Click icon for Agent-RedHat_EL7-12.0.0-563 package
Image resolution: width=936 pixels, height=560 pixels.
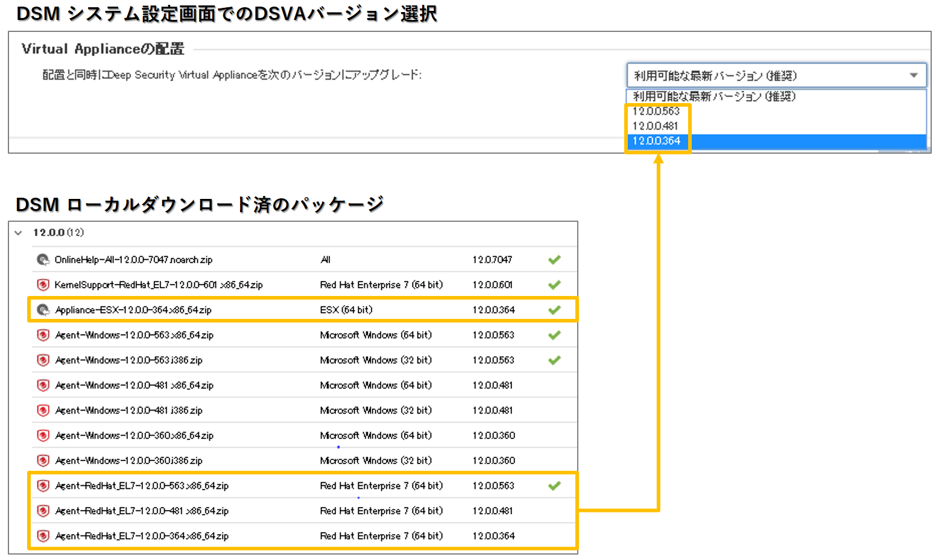43,486
